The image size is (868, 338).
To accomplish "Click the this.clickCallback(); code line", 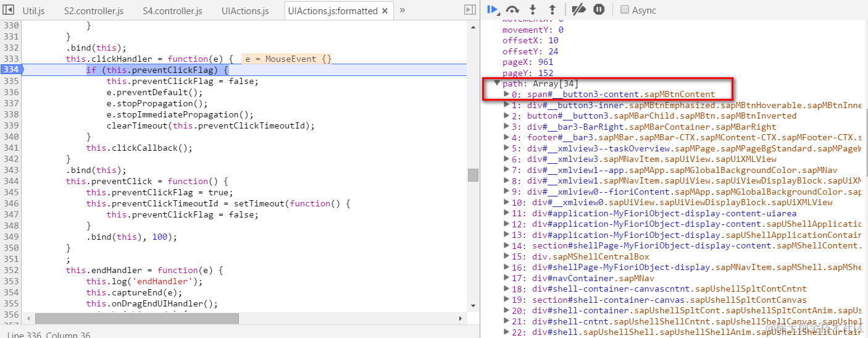I will [x=140, y=148].
